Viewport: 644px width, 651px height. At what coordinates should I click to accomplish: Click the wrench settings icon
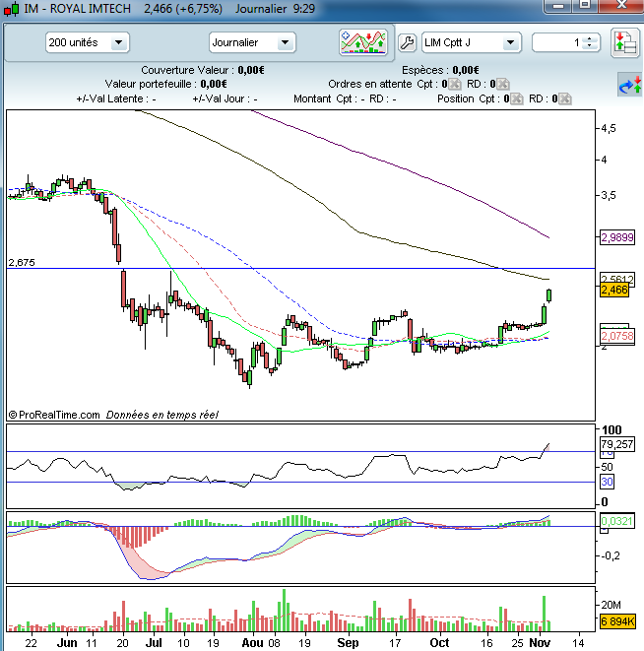(407, 42)
